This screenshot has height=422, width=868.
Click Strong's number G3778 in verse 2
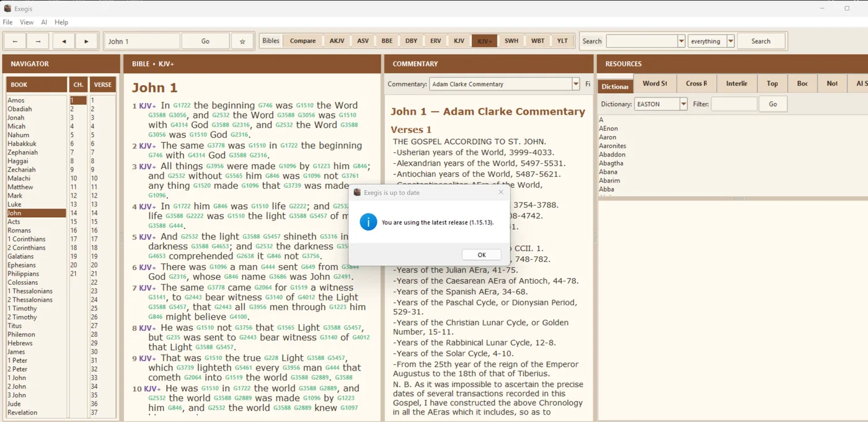(x=216, y=146)
